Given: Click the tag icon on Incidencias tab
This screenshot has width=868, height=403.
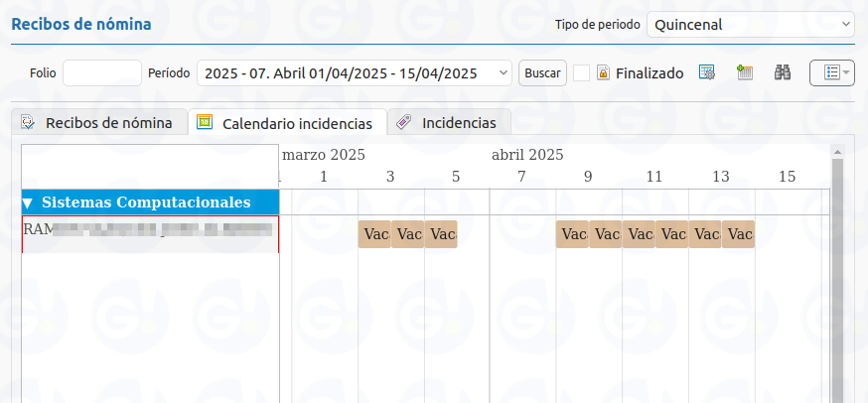Looking at the screenshot, I should (404, 122).
